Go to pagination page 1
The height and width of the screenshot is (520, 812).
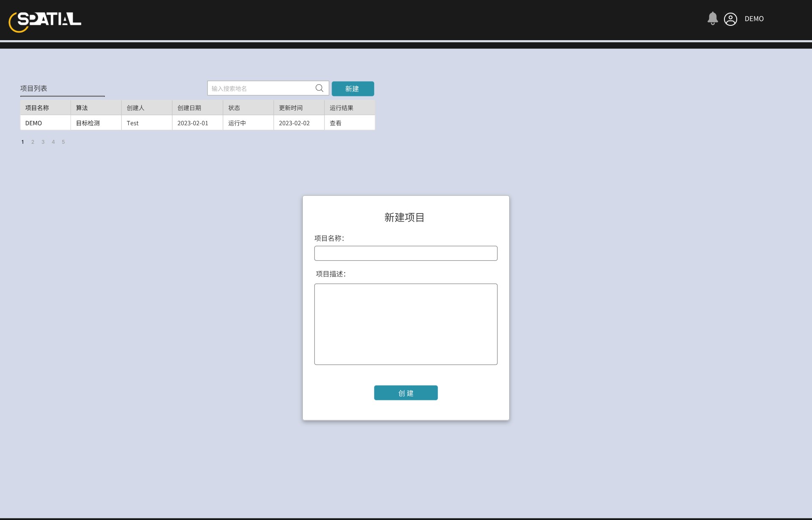tap(22, 142)
